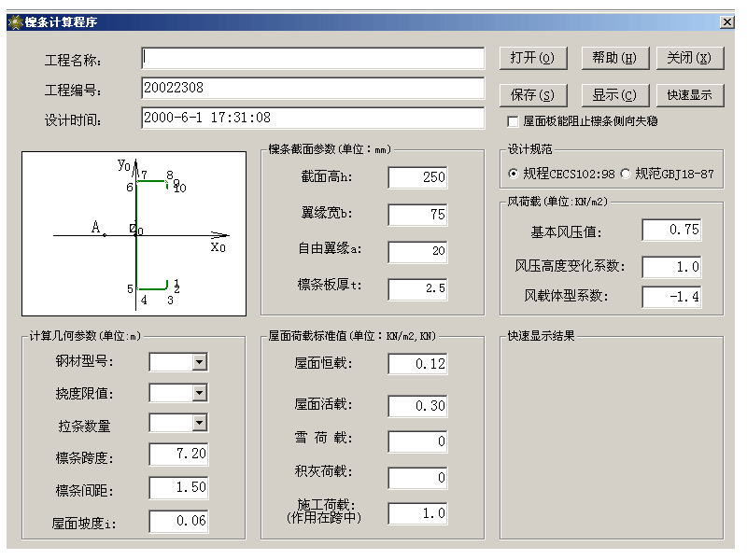The image size is (747, 560).
Task: Click the purlin cross-section diagram
Action: pos(134,234)
